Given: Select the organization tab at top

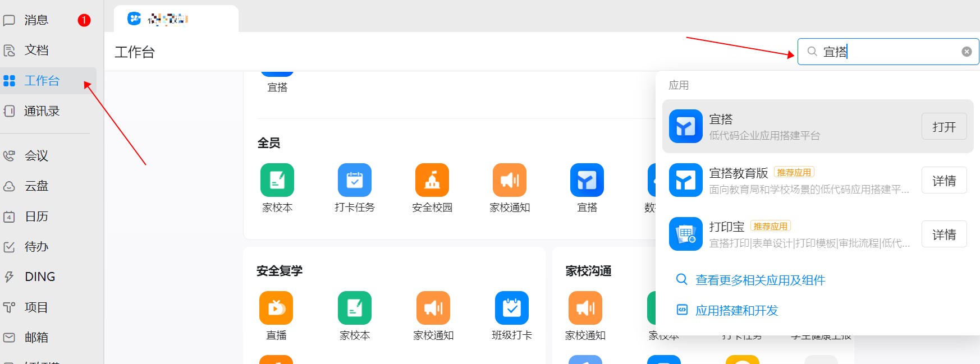Looking at the screenshot, I should tap(176, 19).
